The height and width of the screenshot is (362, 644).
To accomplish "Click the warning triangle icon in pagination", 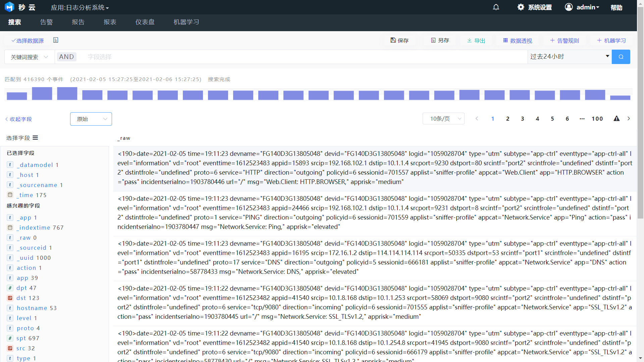I will pyautogui.click(x=616, y=119).
